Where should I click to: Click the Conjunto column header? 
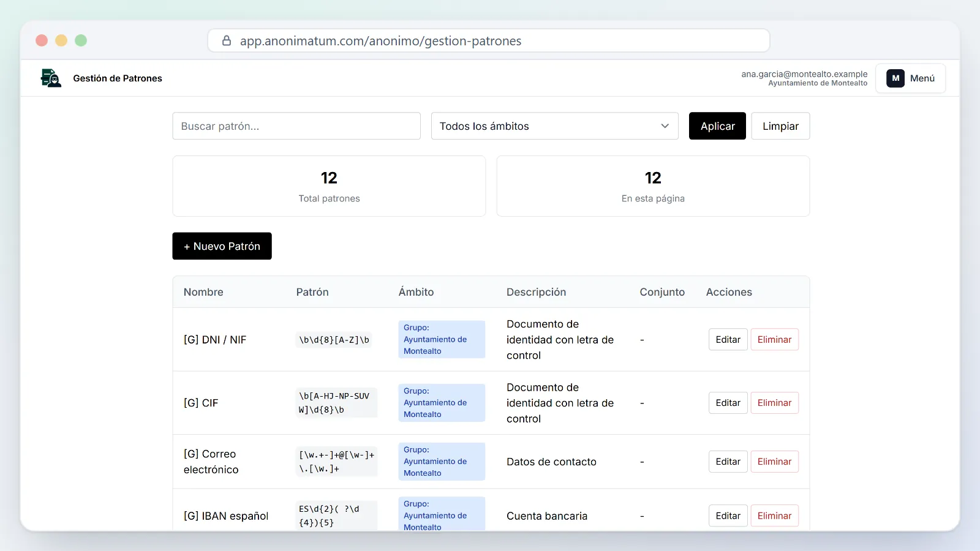point(662,292)
